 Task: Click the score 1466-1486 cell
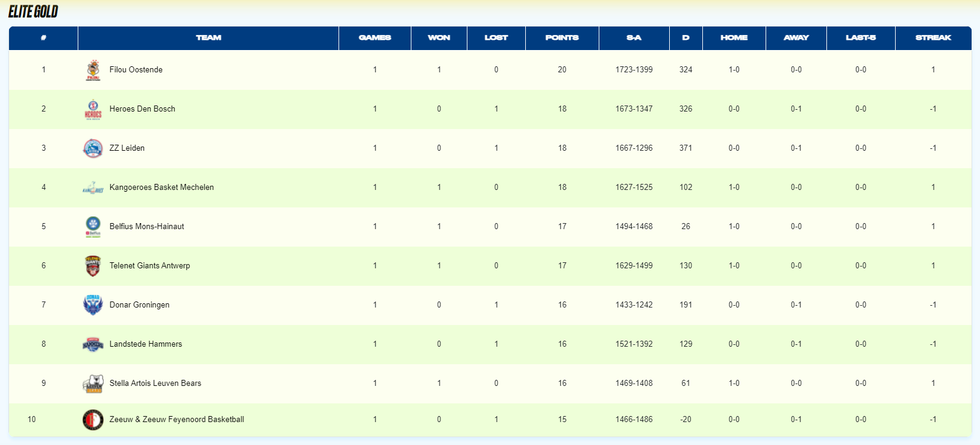634,420
